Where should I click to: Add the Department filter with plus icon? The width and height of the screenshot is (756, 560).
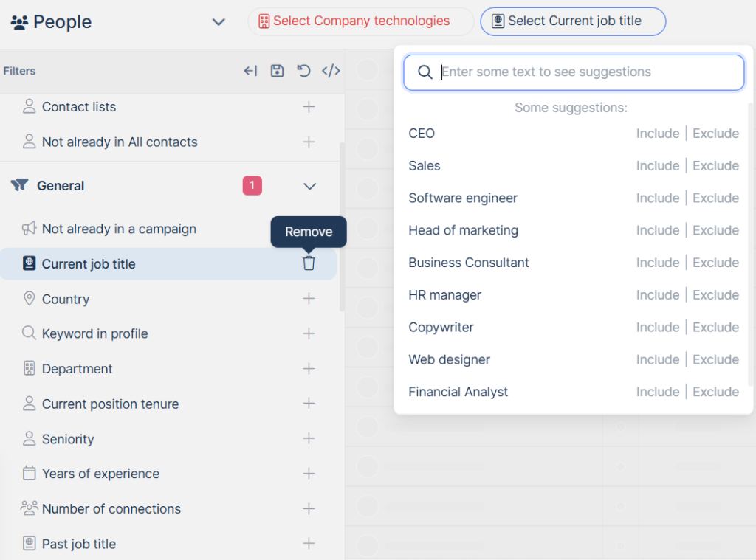(309, 369)
